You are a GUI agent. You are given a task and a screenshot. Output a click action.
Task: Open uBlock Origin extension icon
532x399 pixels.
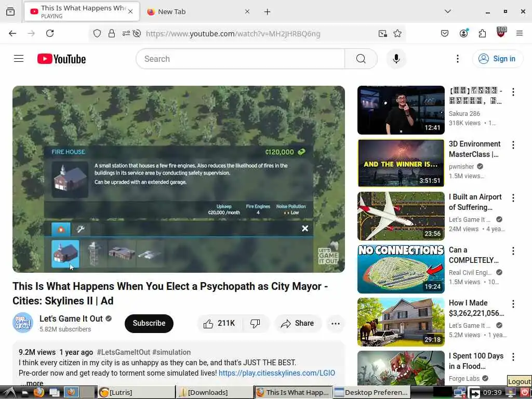click(x=501, y=32)
